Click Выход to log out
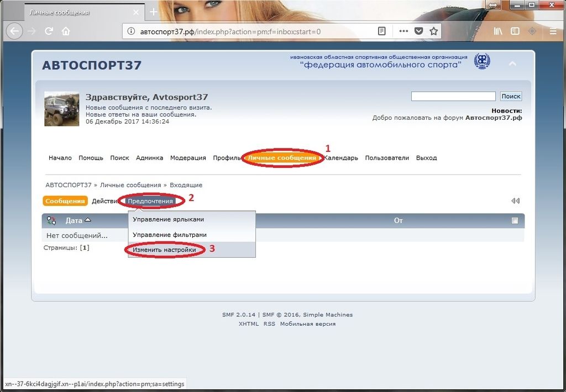This screenshot has height=392, width=566. coord(426,158)
